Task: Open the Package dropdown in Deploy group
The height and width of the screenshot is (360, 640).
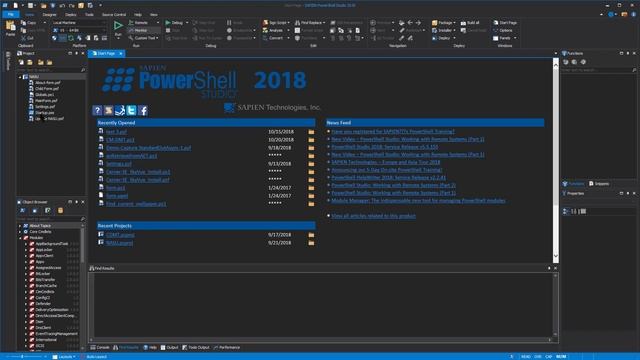Action: pyautogui.click(x=444, y=23)
